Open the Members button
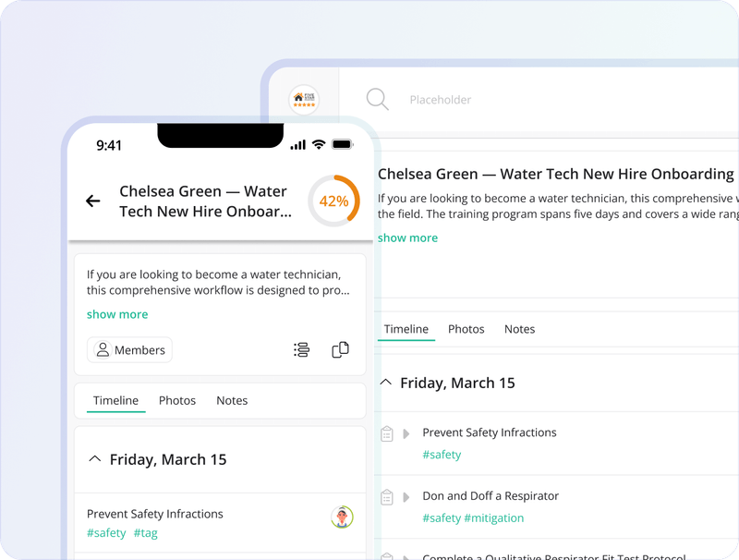The height and width of the screenshot is (560, 739). [129, 350]
